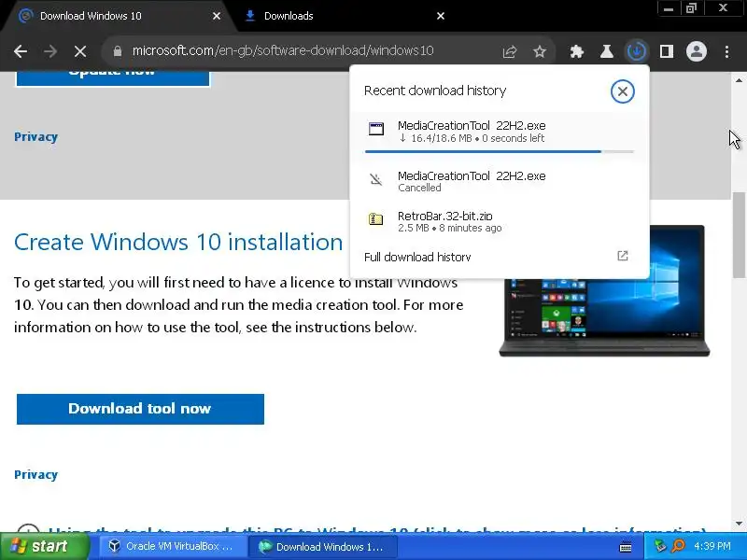747x560 pixels.
Task: Open the Extensions puzzle menu
Action: [x=577, y=51]
